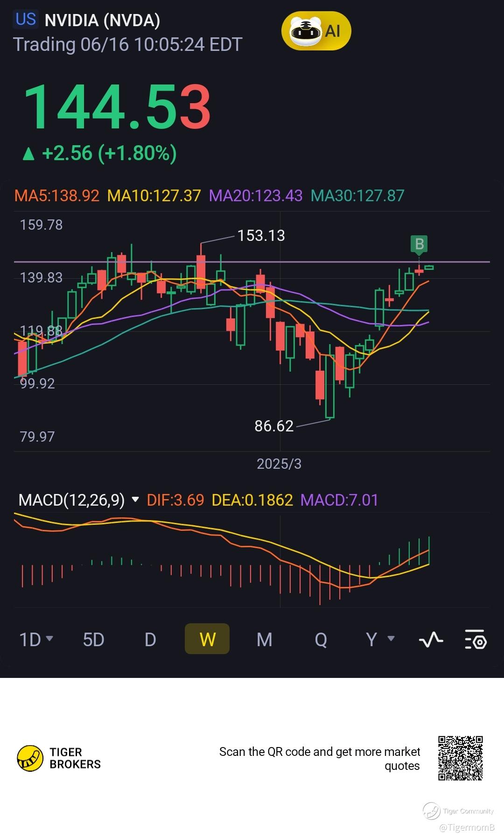
Task: Open the Tiger AI assistant button
Action: tap(316, 31)
